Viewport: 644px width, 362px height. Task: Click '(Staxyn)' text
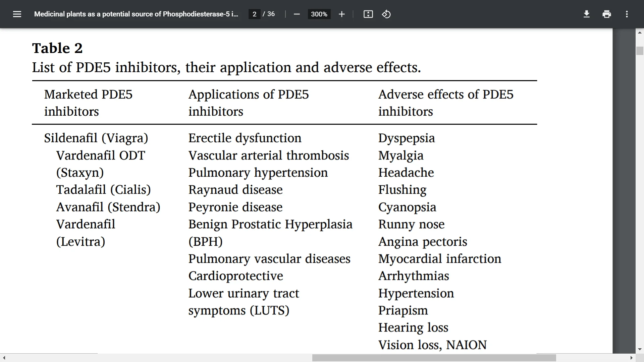(x=80, y=173)
